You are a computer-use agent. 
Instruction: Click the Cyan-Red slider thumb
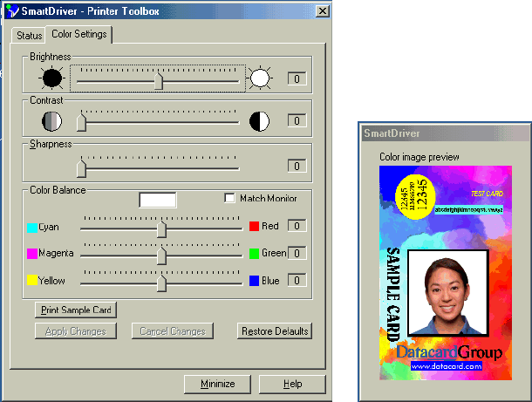[162, 229]
